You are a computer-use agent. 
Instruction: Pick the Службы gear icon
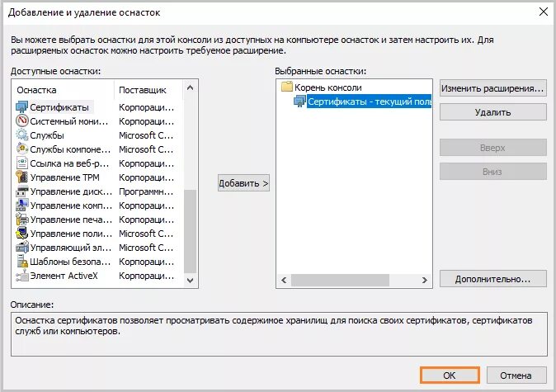point(22,135)
